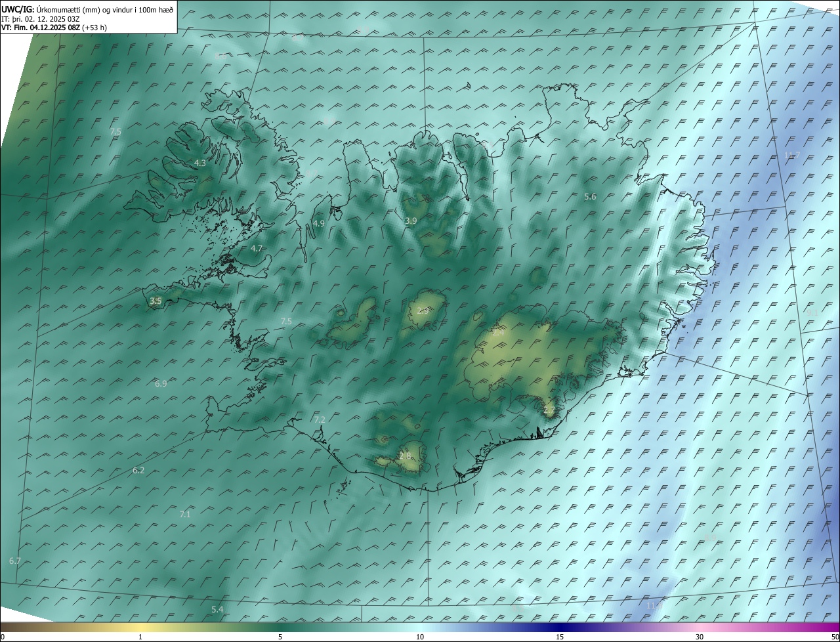Screen dimensions: 840x642
Task: Click the 1 tick on the color scale
Action: click(140, 637)
